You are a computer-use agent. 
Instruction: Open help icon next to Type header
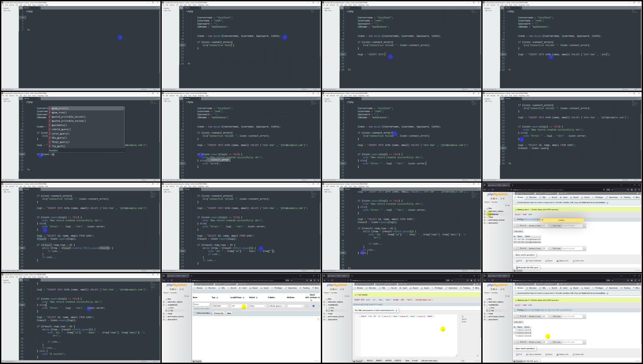[x=217, y=298]
